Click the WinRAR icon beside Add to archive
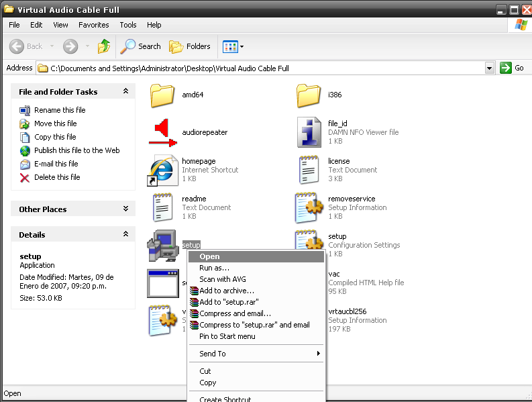Viewport: 532px width, 402px height. [194, 291]
